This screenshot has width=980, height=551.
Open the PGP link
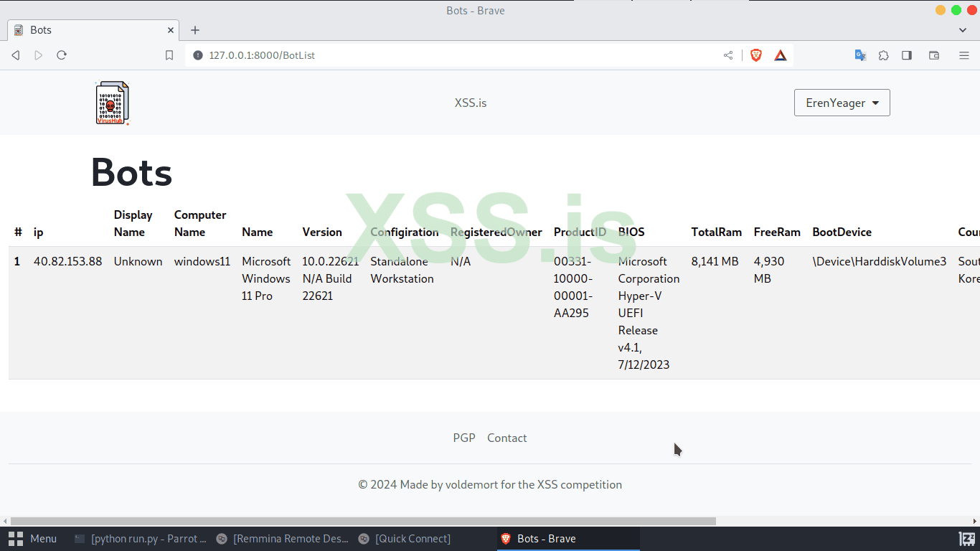pos(463,438)
